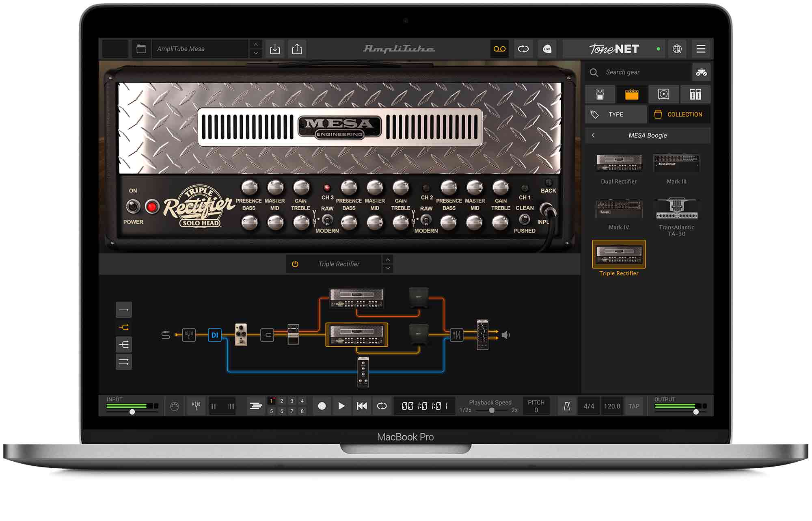Flip the CH 1 Clean/Pushed switch
The width and height of the screenshot is (812, 521).
525,219
